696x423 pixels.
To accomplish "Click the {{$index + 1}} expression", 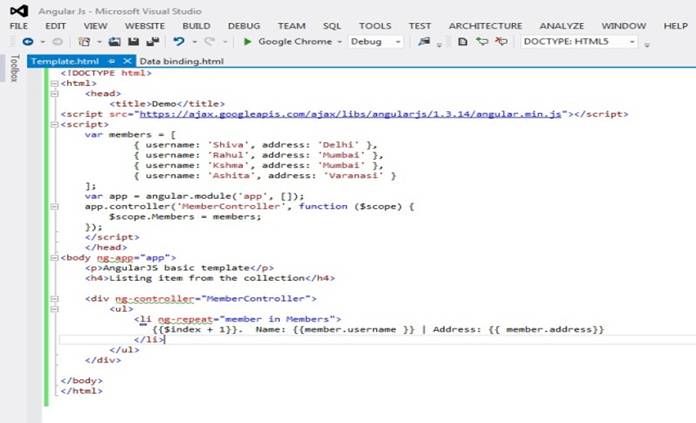I will (x=195, y=329).
